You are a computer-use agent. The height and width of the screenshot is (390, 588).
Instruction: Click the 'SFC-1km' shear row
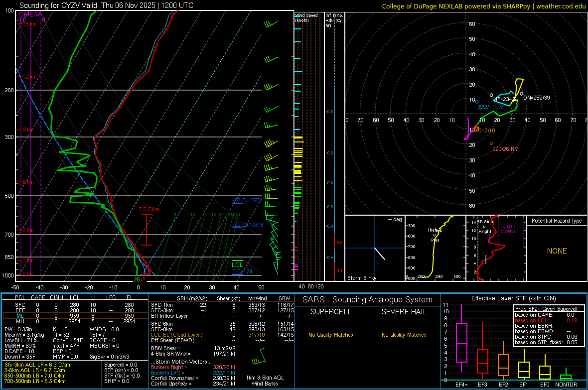(222, 305)
